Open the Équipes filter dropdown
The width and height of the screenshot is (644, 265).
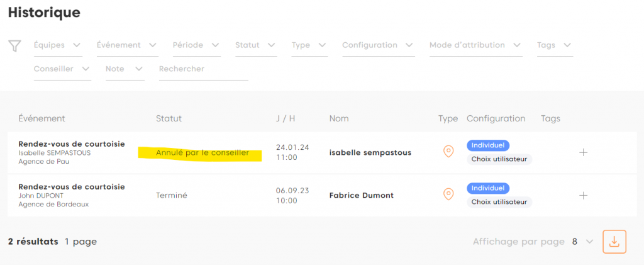(x=58, y=45)
